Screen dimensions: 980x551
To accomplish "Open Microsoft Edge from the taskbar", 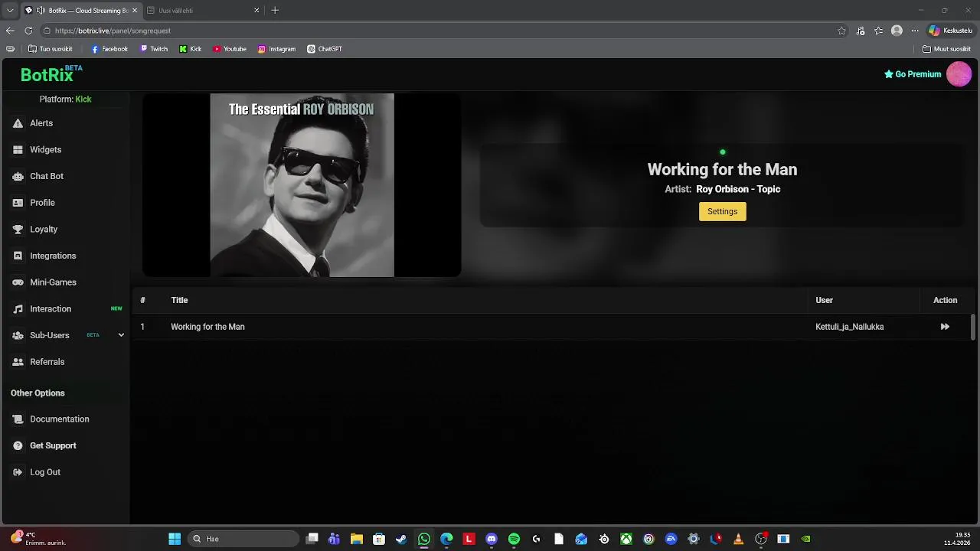I will tap(446, 539).
